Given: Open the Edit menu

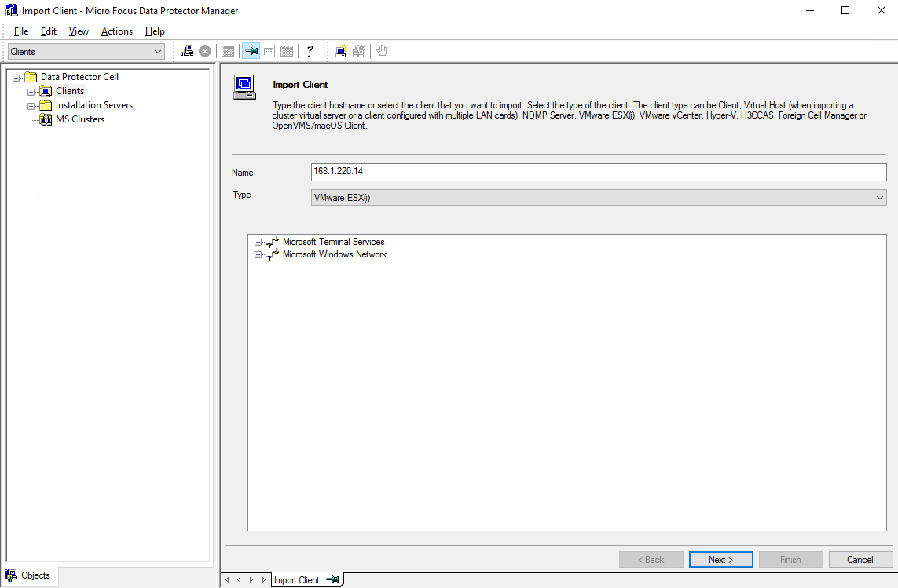Looking at the screenshot, I should click(x=49, y=31).
